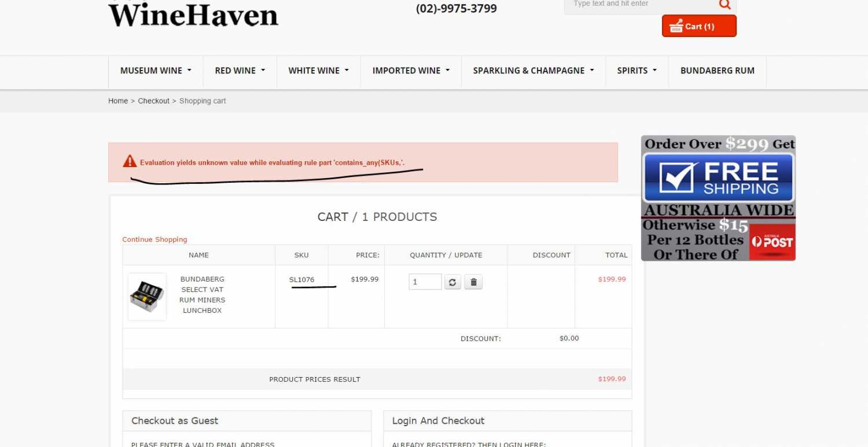Click the Checkout breadcrumb link

tap(153, 101)
